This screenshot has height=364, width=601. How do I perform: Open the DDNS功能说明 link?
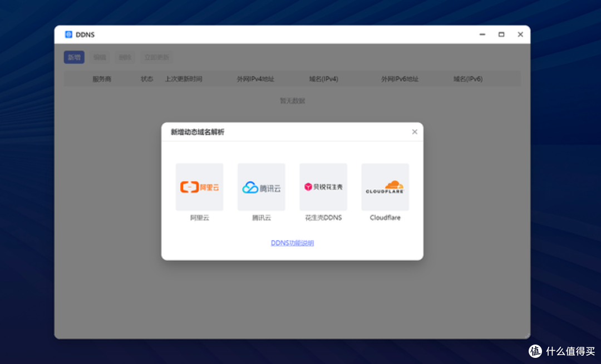(292, 243)
